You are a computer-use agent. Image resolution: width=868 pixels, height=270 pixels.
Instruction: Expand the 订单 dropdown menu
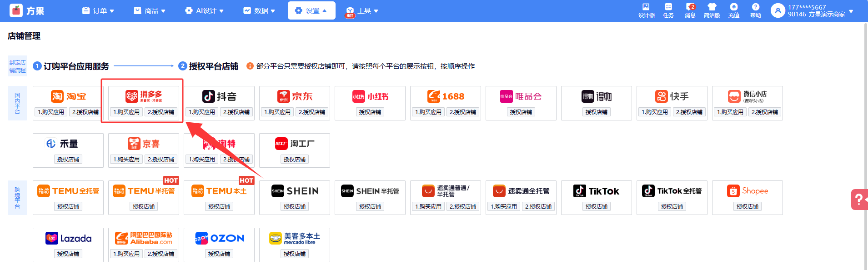tap(98, 10)
